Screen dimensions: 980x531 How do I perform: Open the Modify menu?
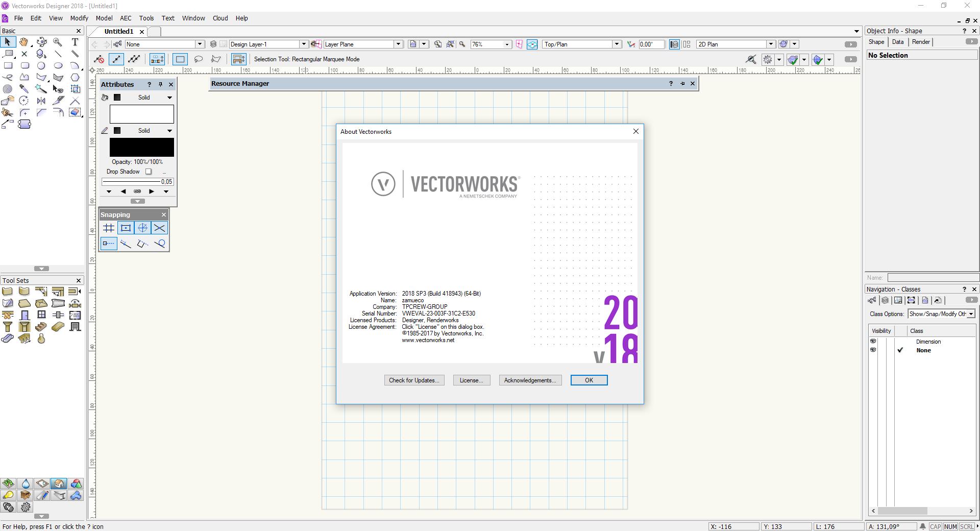click(x=79, y=18)
